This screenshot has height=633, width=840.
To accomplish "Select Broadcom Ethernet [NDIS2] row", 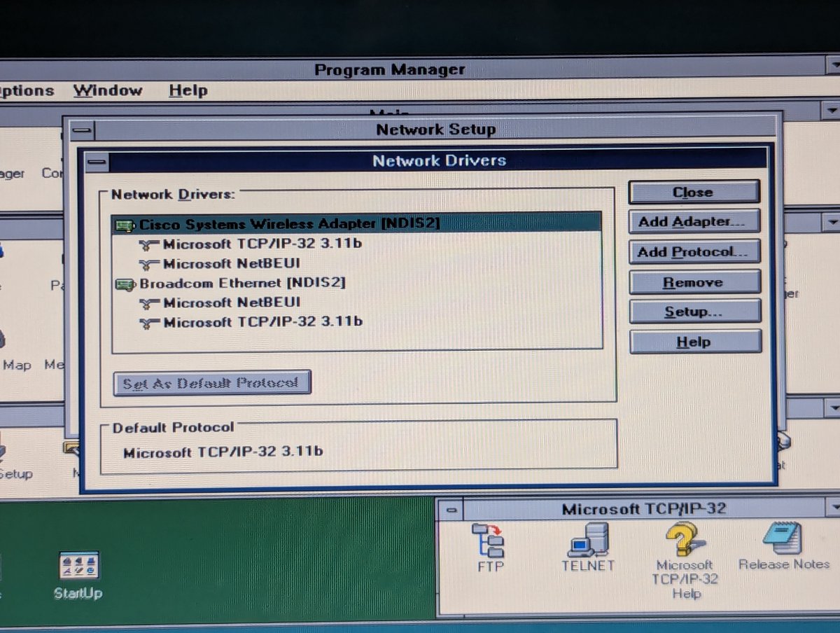I will click(357, 284).
